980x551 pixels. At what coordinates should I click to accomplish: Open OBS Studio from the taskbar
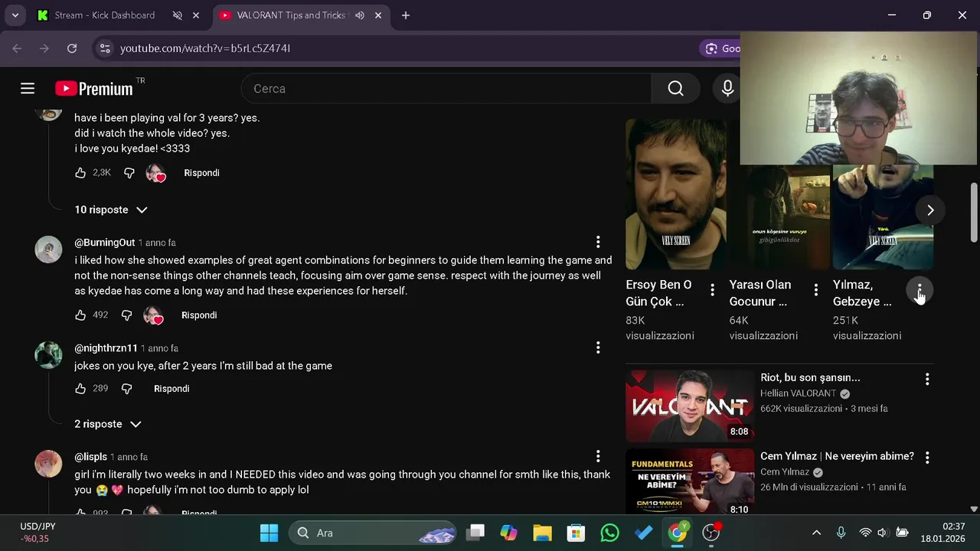(711, 533)
